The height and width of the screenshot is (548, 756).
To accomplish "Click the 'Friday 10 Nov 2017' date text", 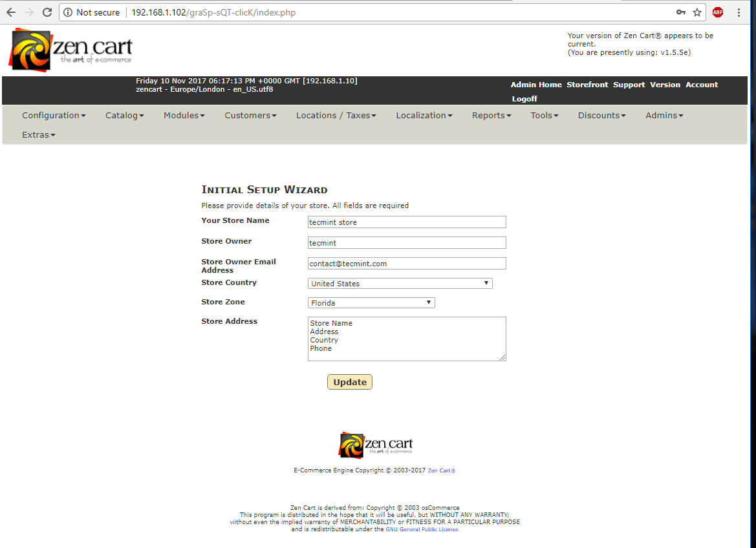I will pos(171,81).
